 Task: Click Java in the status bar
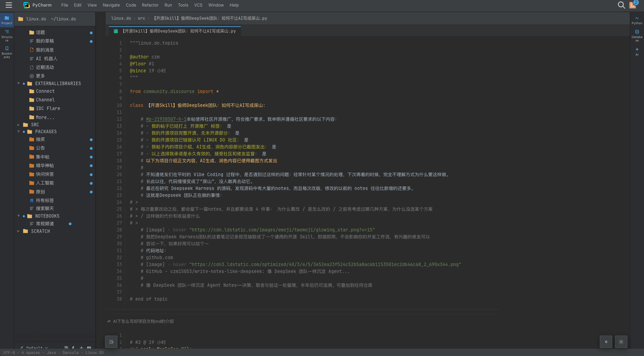coord(51,353)
